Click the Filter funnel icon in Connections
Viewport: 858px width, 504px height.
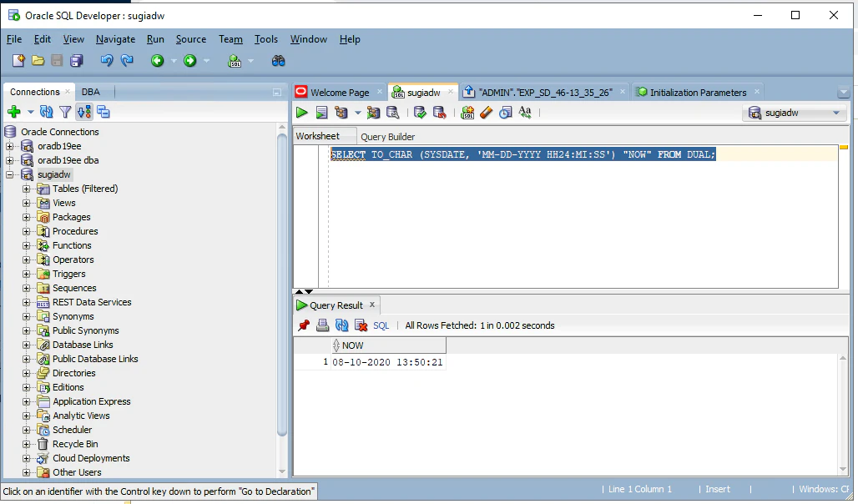click(65, 112)
